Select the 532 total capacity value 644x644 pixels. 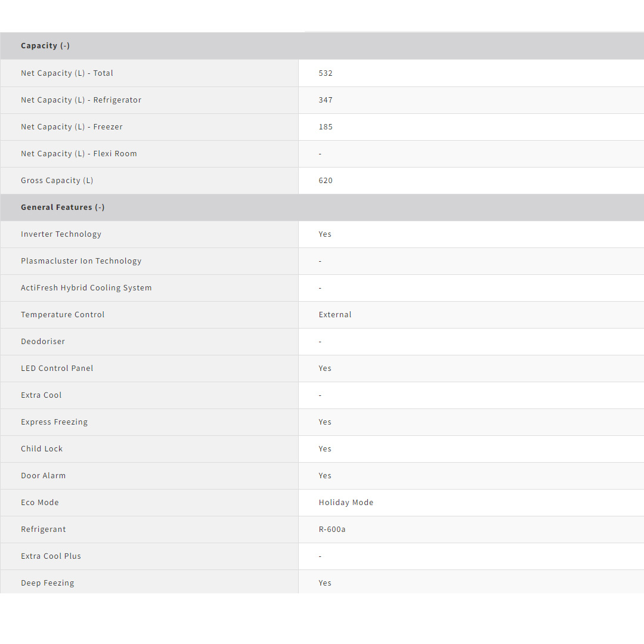coord(326,73)
